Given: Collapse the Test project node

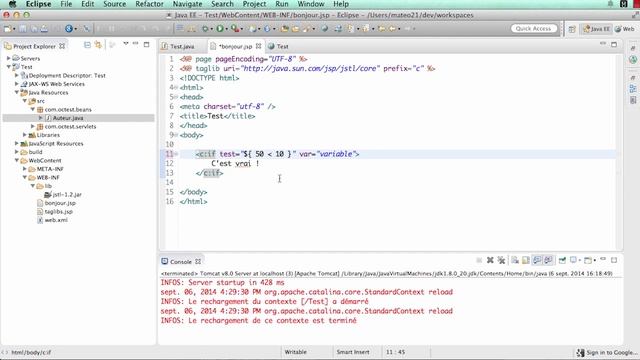Looking at the screenshot, I should [9, 67].
